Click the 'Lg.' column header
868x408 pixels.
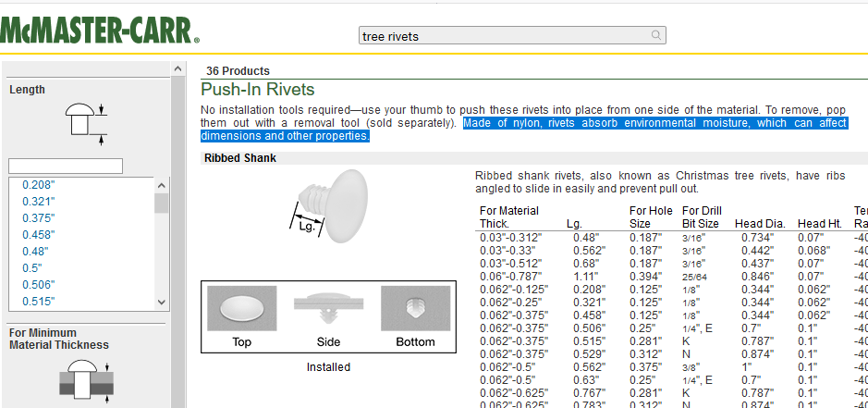point(574,223)
